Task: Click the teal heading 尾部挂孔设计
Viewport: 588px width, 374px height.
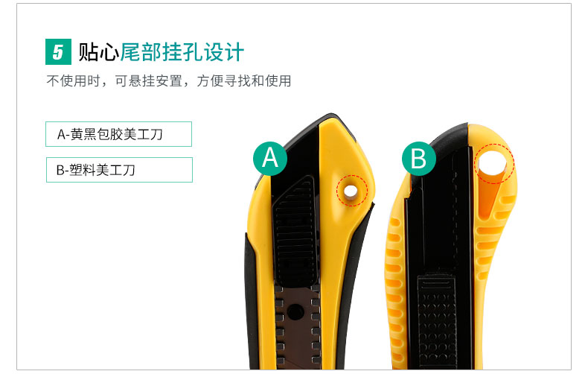Action: (x=182, y=52)
